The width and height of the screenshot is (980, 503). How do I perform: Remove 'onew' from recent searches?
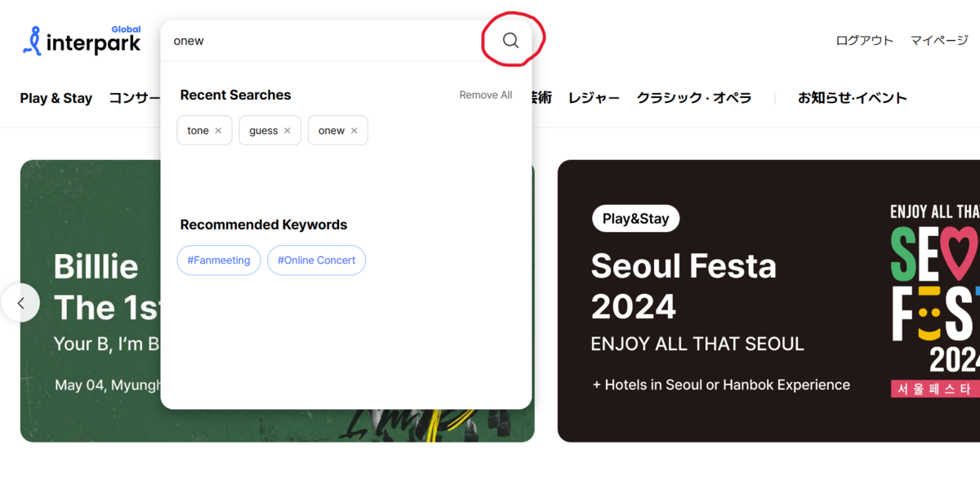click(x=354, y=130)
